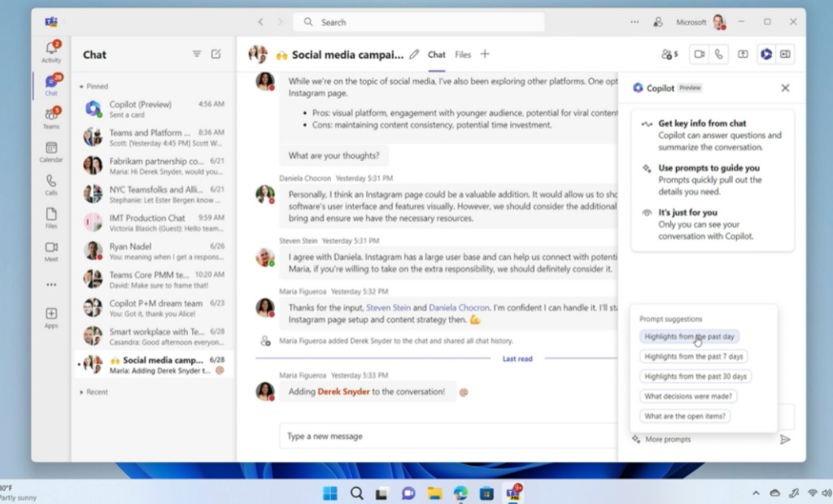Open IMT Production Chat
The width and height of the screenshot is (833, 504).
point(154,223)
